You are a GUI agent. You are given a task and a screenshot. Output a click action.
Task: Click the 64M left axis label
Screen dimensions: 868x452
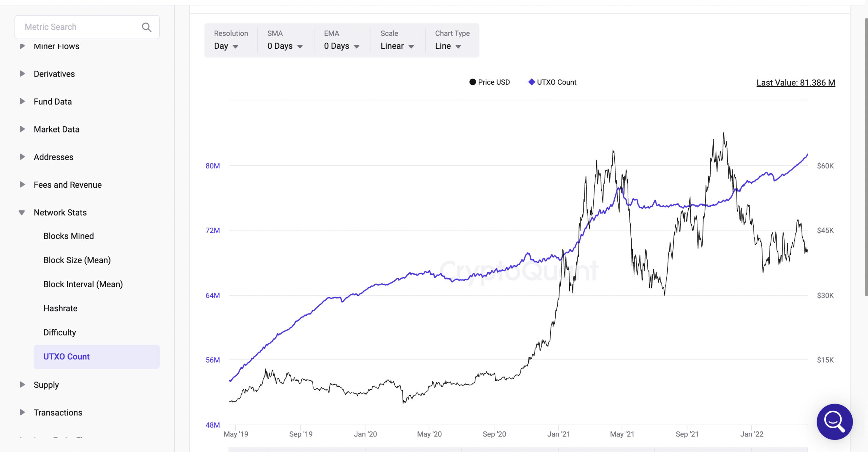213,295
